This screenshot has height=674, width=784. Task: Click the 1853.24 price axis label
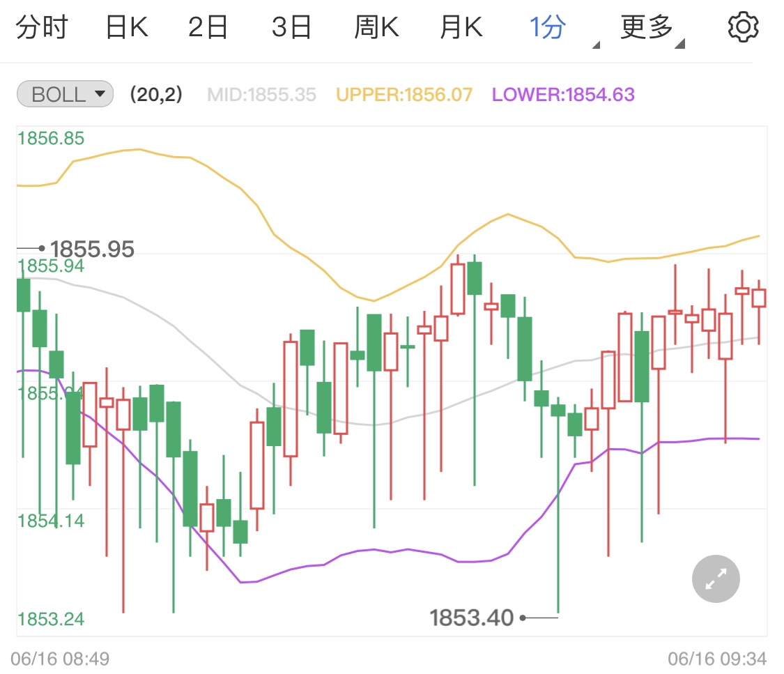pyautogui.click(x=51, y=619)
